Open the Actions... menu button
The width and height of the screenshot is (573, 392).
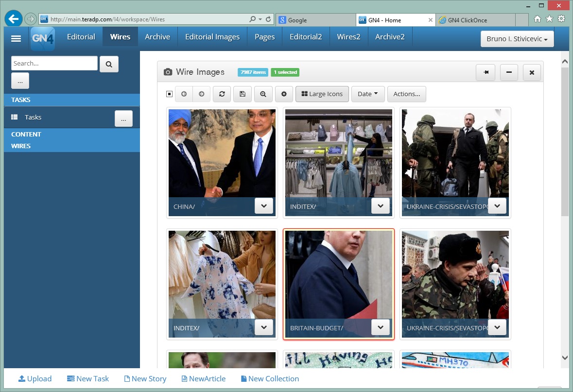407,94
